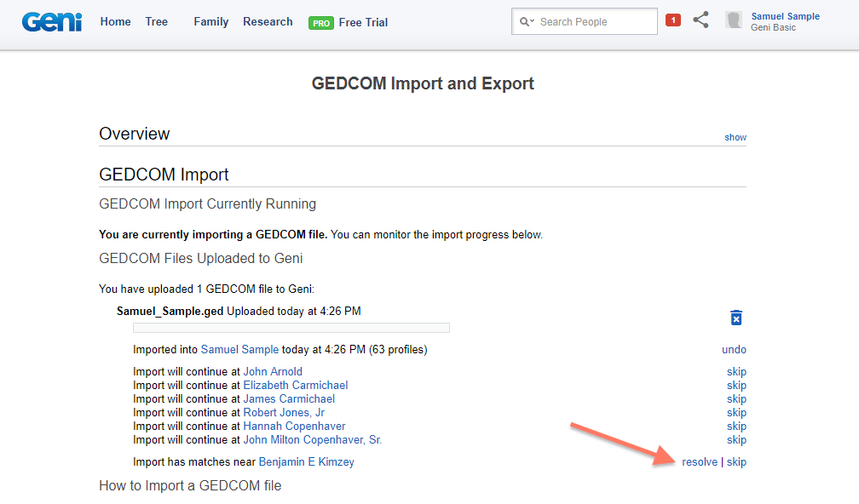The image size is (859, 504).
Task: Open John Milton Copenhaver, Sr. link
Action: coord(312,440)
